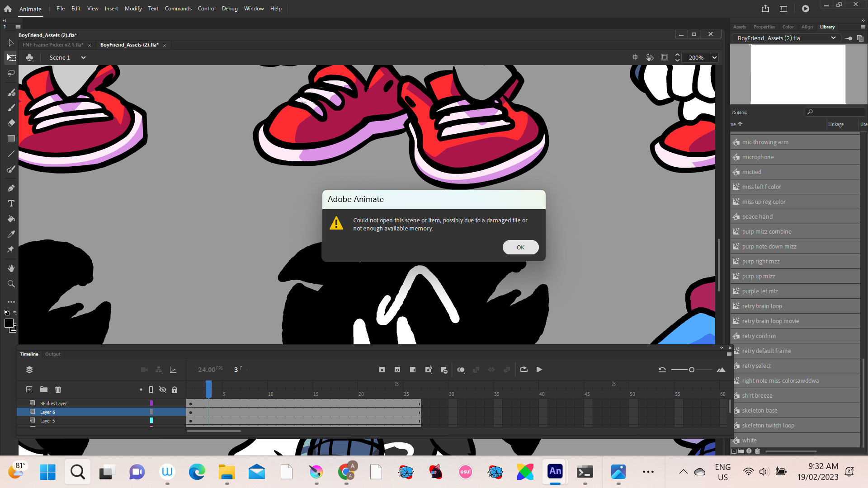Click the New Folder icon in timeline
868x488 pixels.
(43, 389)
